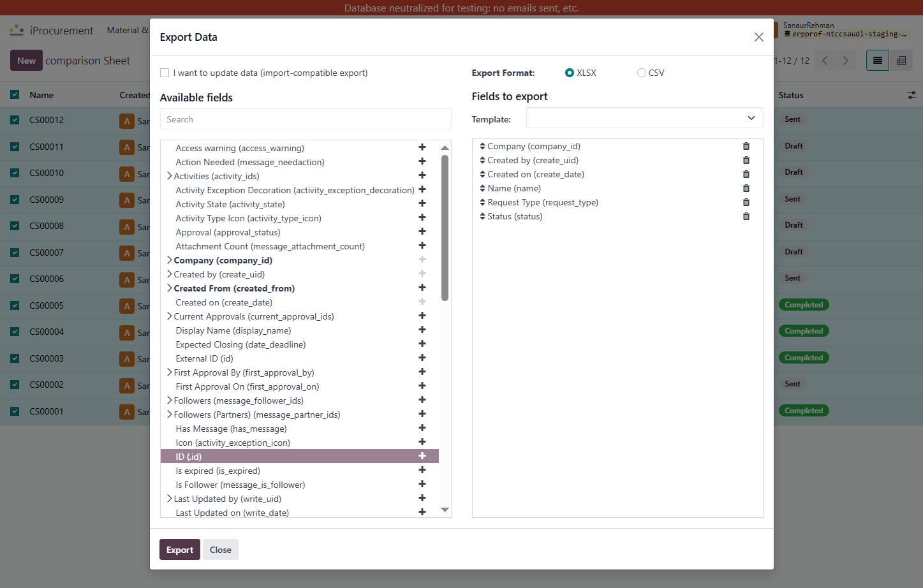Remove Request Type field with trash icon
This screenshot has width=923, height=588.
pyautogui.click(x=746, y=202)
